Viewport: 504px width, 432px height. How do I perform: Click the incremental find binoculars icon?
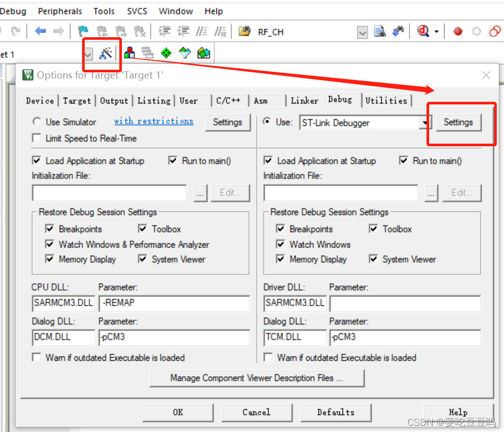pyautogui.click(x=398, y=31)
